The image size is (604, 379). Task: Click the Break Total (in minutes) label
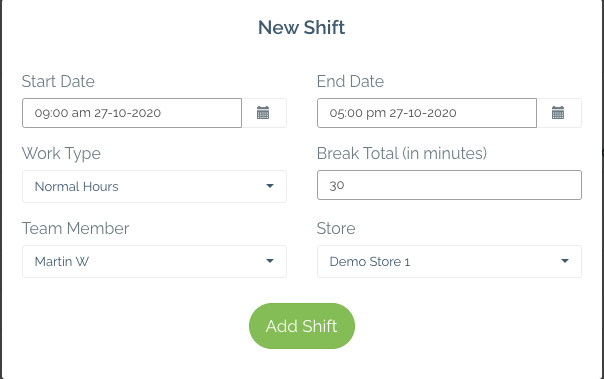tap(402, 153)
